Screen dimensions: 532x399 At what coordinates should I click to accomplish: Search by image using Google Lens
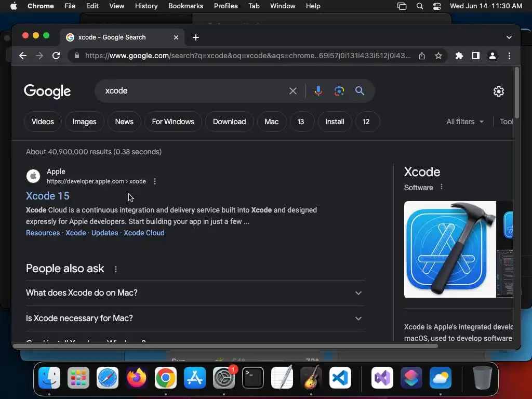(339, 91)
